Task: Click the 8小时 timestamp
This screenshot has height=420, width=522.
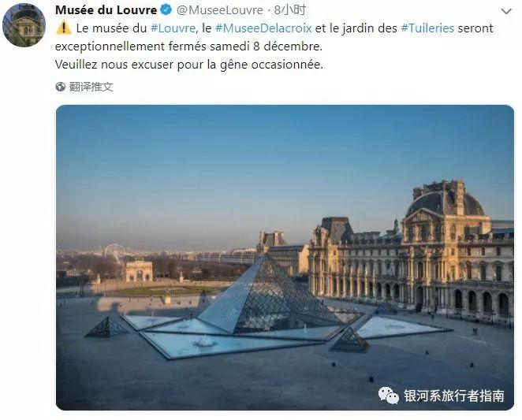Action: [290, 10]
